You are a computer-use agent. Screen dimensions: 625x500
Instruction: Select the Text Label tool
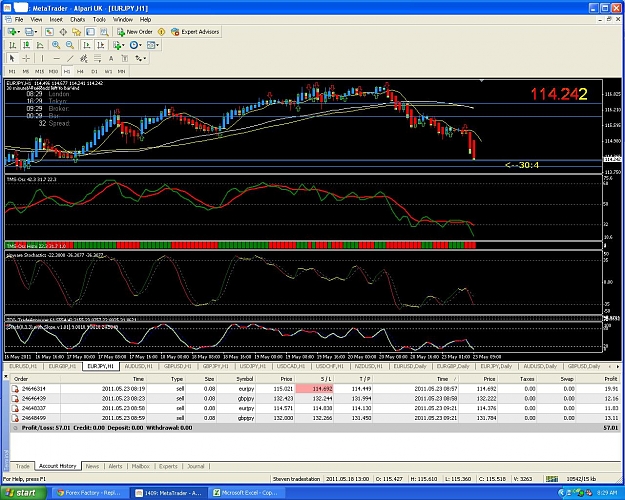pos(125,59)
